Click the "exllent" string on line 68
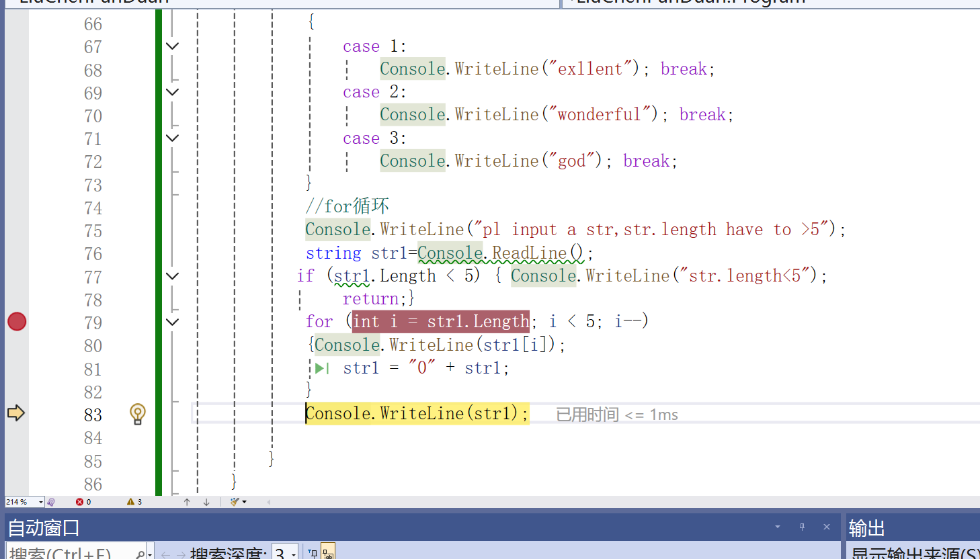 (x=591, y=69)
